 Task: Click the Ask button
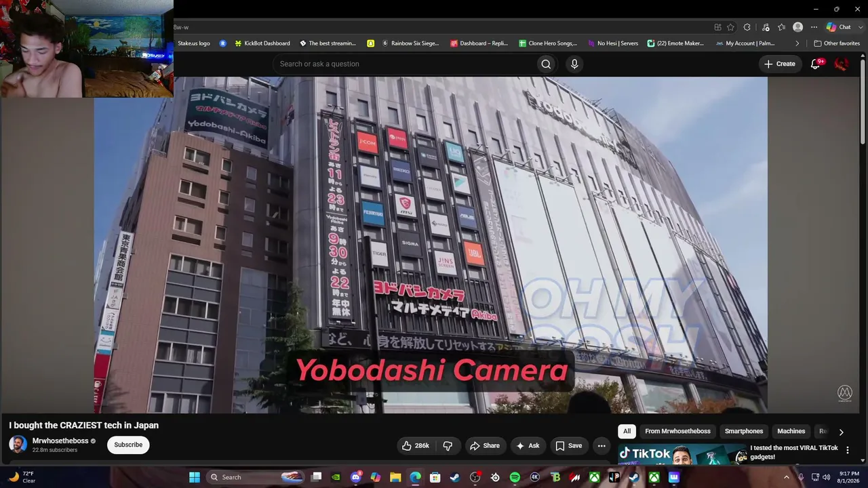click(x=528, y=445)
